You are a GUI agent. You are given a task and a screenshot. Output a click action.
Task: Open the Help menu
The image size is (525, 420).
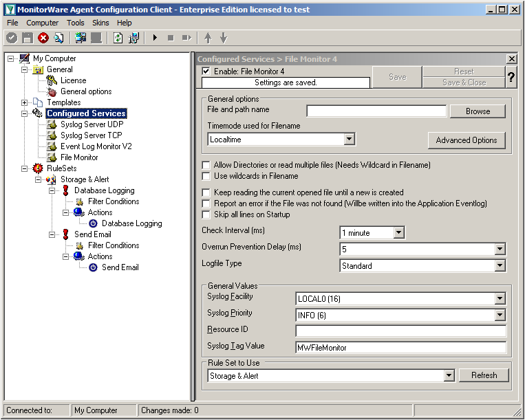click(x=125, y=23)
